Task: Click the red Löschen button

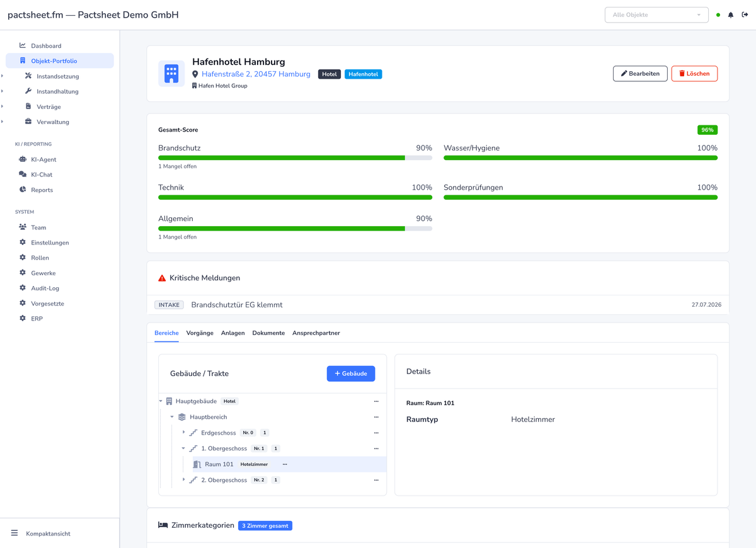Action: [x=694, y=74]
